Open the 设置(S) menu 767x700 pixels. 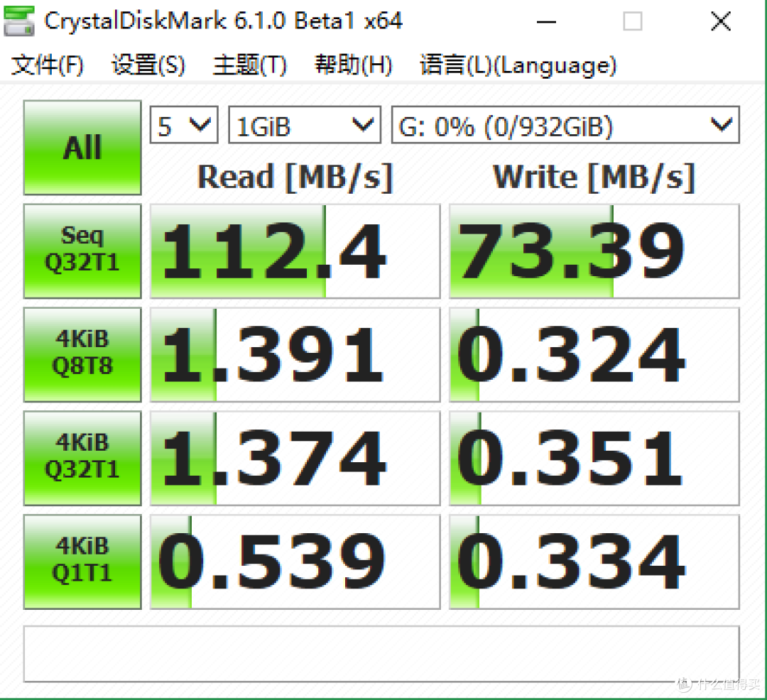(148, 65)
